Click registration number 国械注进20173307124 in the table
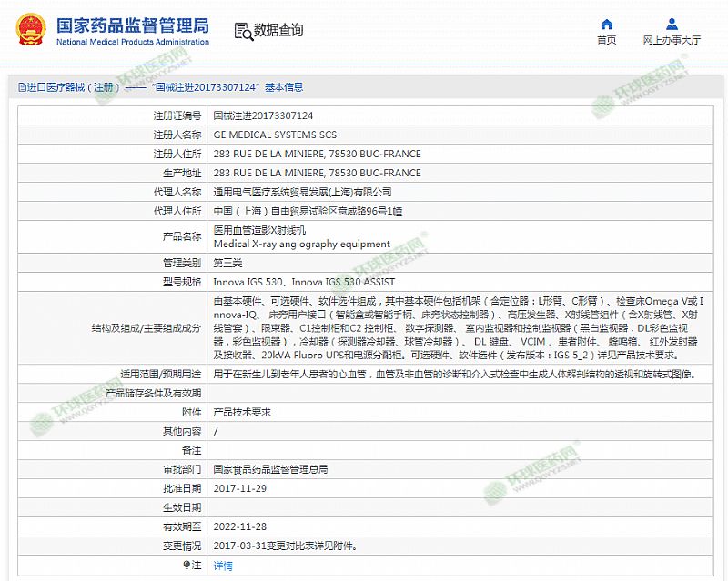The height and width of the screenshot is (581, 728). click(263, 116)
